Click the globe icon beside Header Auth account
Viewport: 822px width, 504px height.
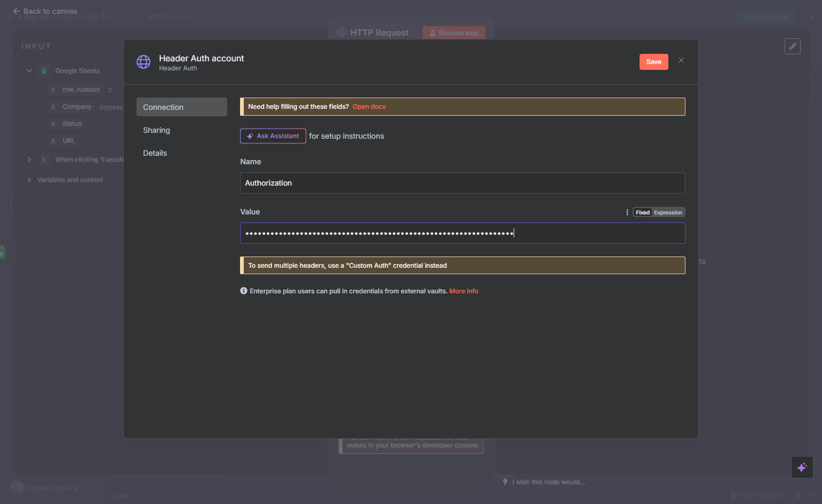[143, 62]
